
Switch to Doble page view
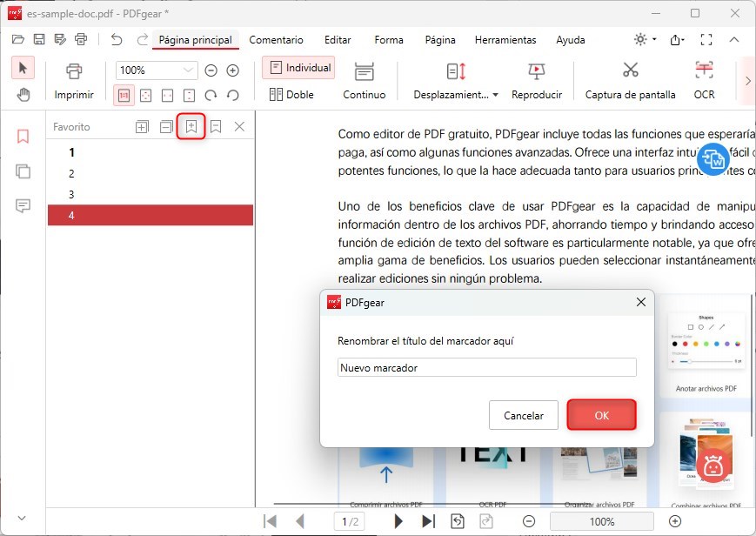pos(291,95)
